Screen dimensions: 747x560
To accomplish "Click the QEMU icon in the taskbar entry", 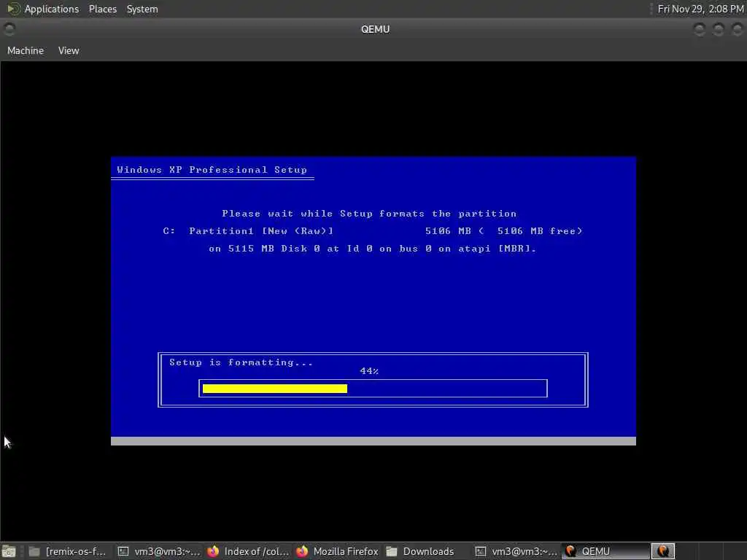I will [570, 551].
